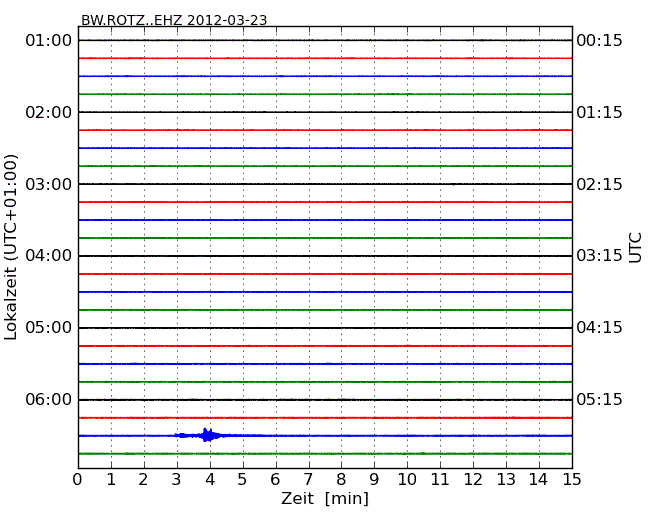Click x-axis tick label 7
The image size is (650, 520).
(x=308, y=479)
